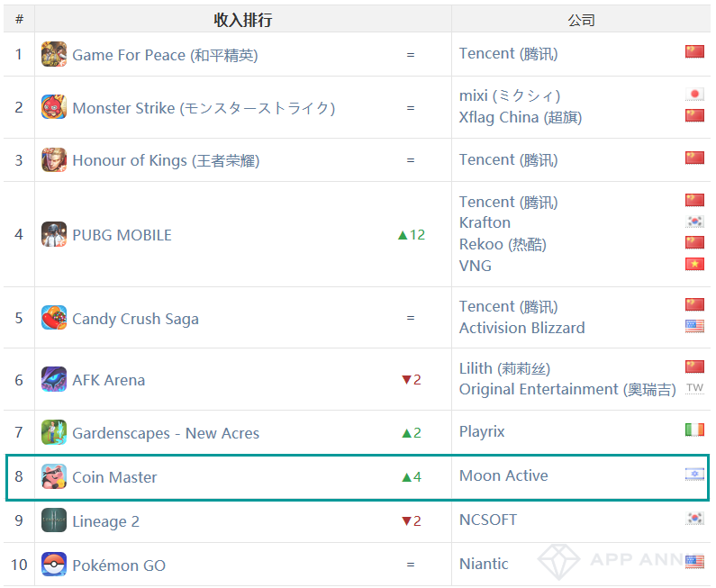Click the Pokémon GO pokeball icon
The height and width of the screenshot is (588, 716).
click(54, 565)
